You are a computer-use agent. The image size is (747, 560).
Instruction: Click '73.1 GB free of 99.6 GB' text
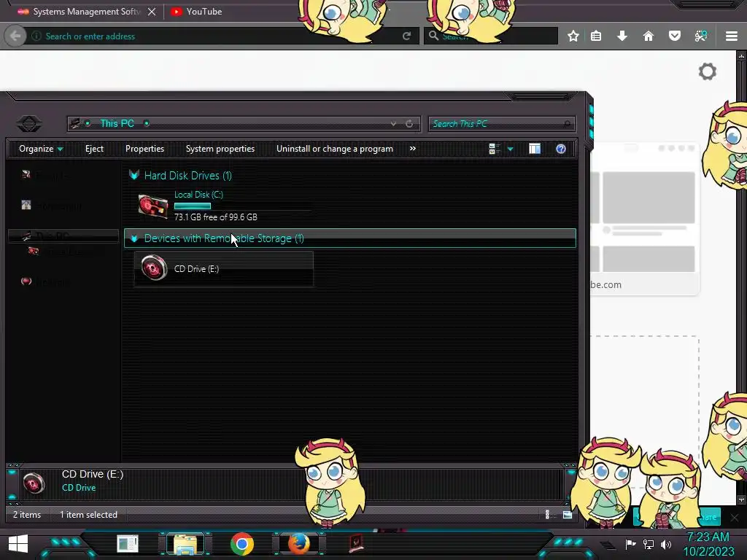point(216,217)
